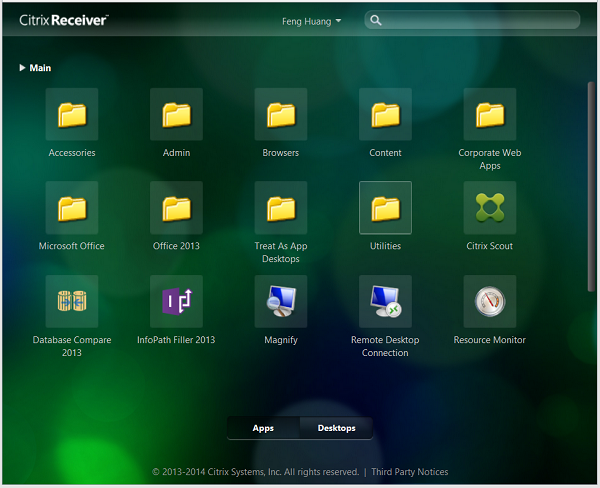Launch the Resource Monitor icon

(490, 301)
